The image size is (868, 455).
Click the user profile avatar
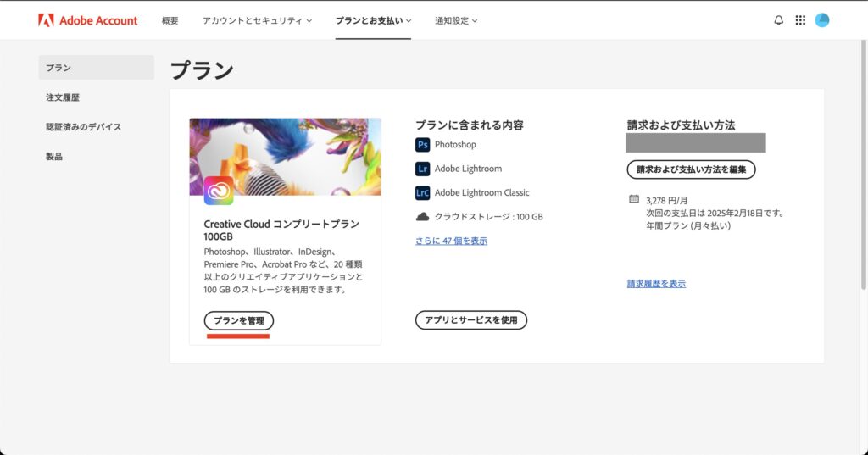(821, 20)
